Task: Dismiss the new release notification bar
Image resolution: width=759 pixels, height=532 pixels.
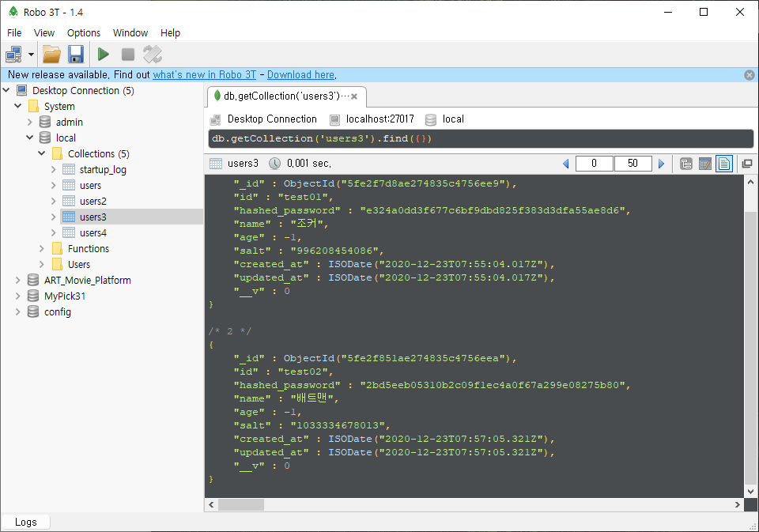Action: pos(750,75)
